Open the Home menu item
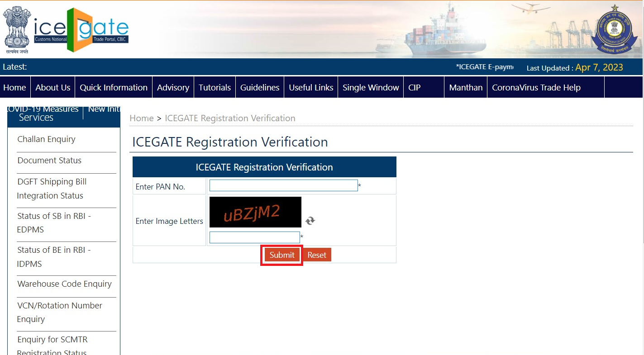This screenshot has width=644, height=355. coord(14,88)
